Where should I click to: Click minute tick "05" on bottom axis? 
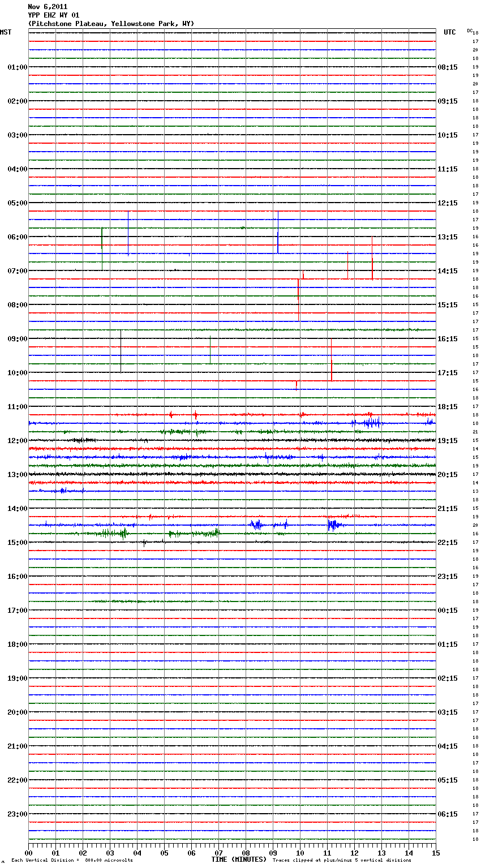(164, 853)
